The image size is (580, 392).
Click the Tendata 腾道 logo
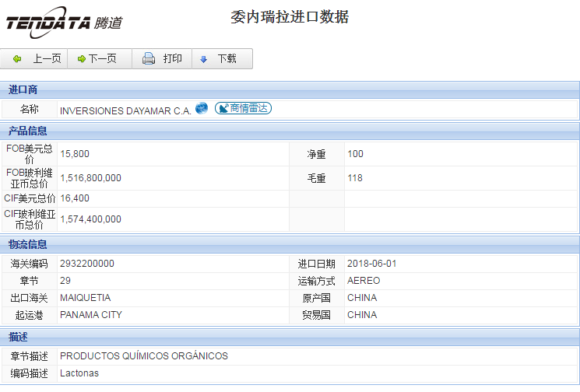pyautogui.click(x=64, y=23)
